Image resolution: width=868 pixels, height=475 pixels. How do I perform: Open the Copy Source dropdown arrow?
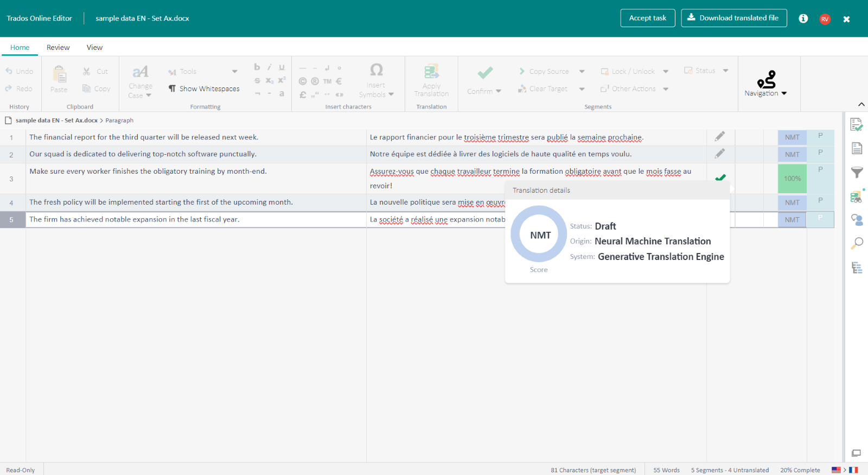pos(582,71)
